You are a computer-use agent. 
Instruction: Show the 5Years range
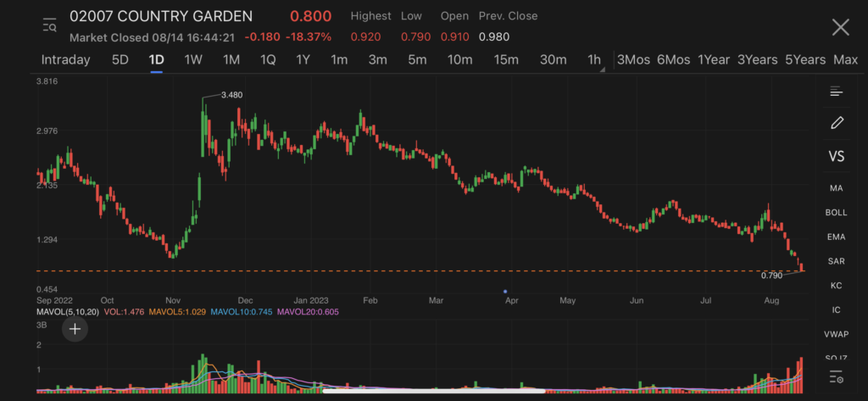click(805, 60)
